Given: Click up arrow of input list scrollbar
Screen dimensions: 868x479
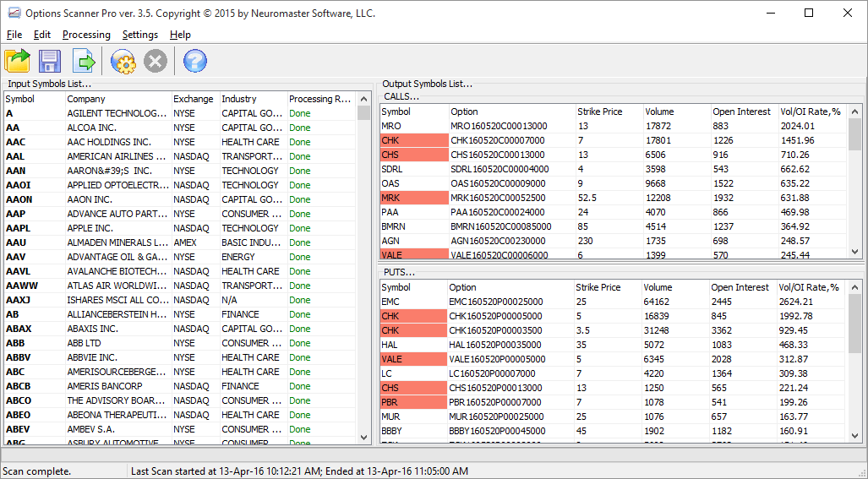Looking at the screenshot, I should click(x=363, y=99).
